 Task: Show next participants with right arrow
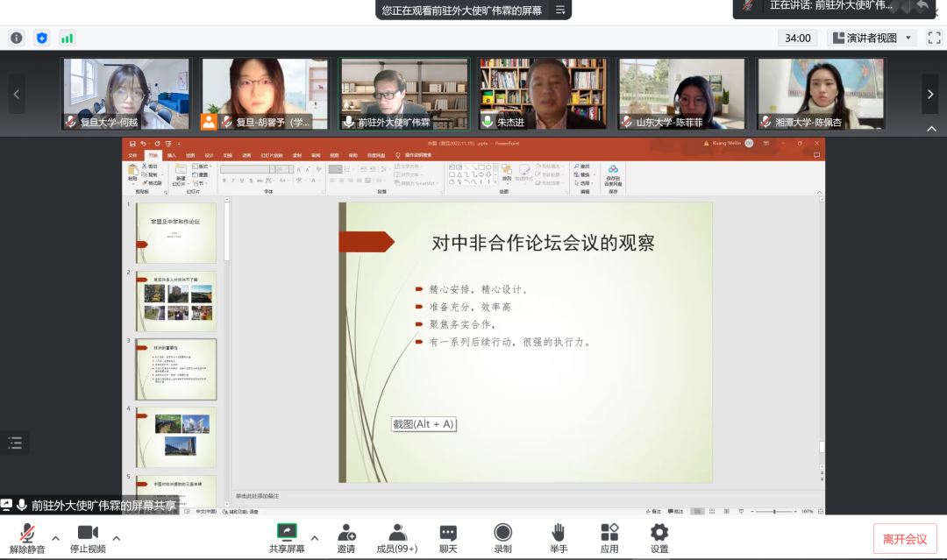[x=929, y=94]
